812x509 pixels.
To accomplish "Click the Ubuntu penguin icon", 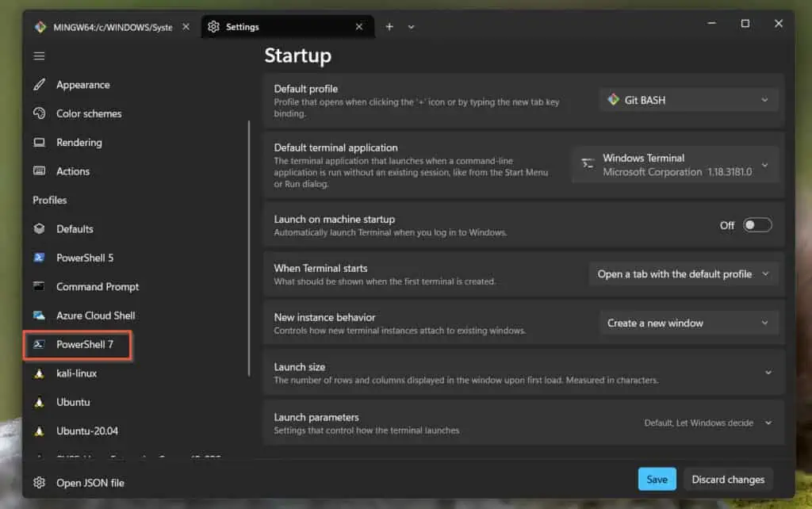I will pyautogui.click(x=40, y=402).
